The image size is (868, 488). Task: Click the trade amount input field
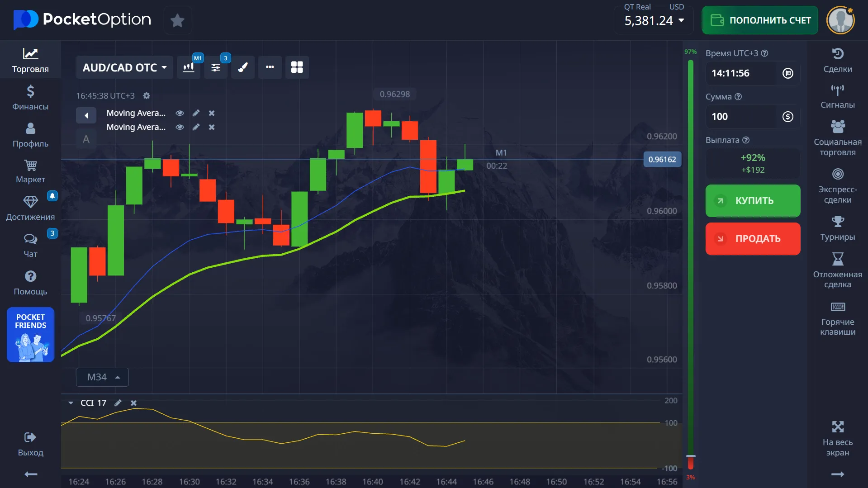click(x=742, y=117)
